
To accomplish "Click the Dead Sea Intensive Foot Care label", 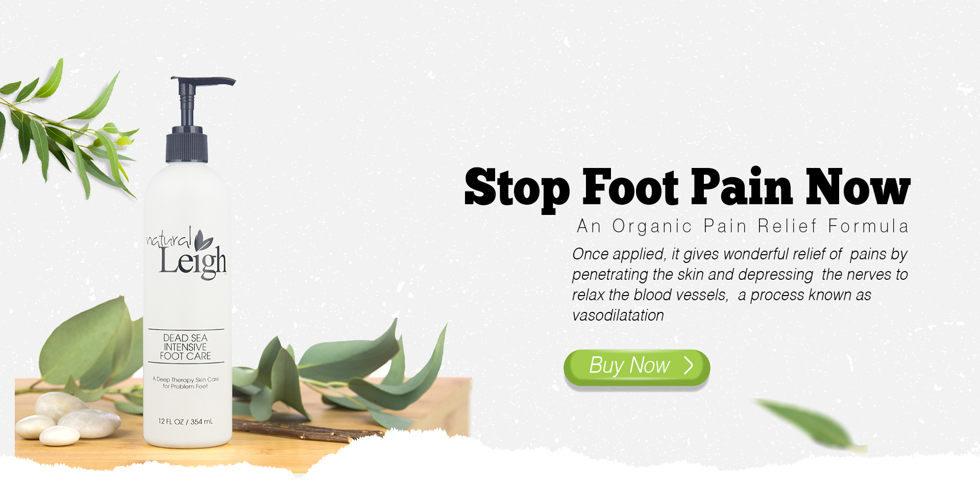I will pos(186,347).
